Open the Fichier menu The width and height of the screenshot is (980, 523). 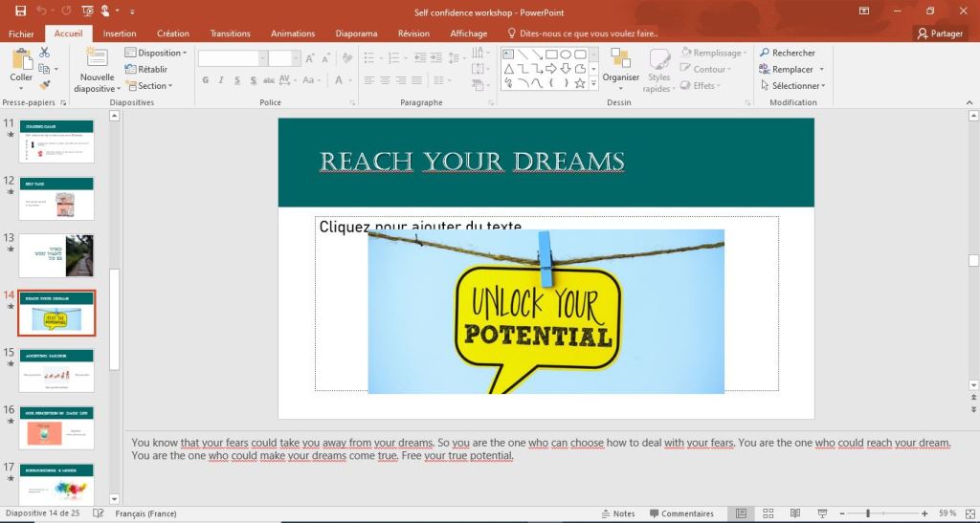(21, 33)
